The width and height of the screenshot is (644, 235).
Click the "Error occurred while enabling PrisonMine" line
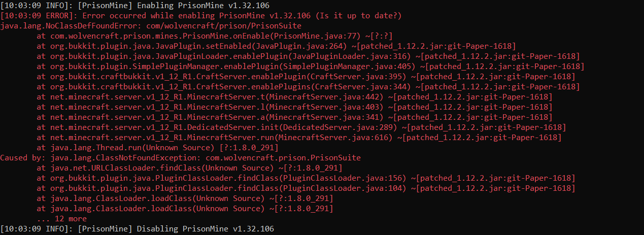pos(201,16)
